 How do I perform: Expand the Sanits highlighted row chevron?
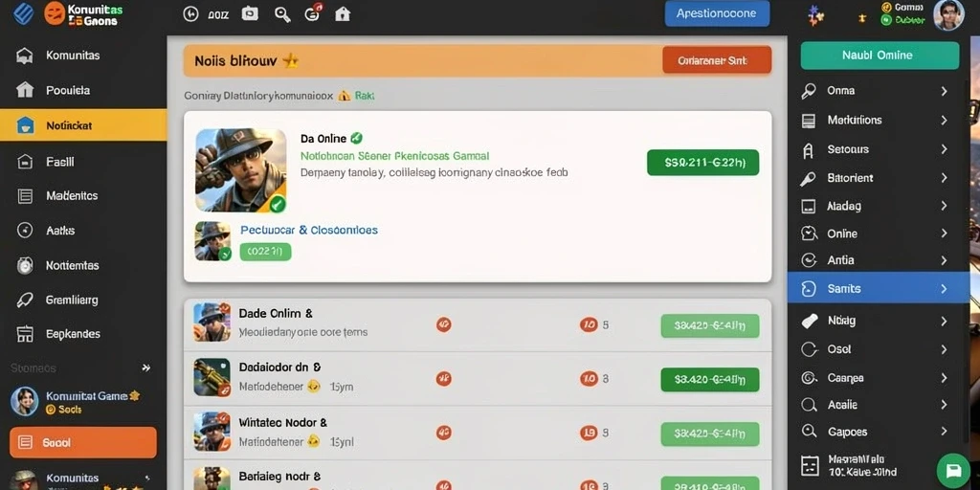pyautogui.click(x=944, y=289)
